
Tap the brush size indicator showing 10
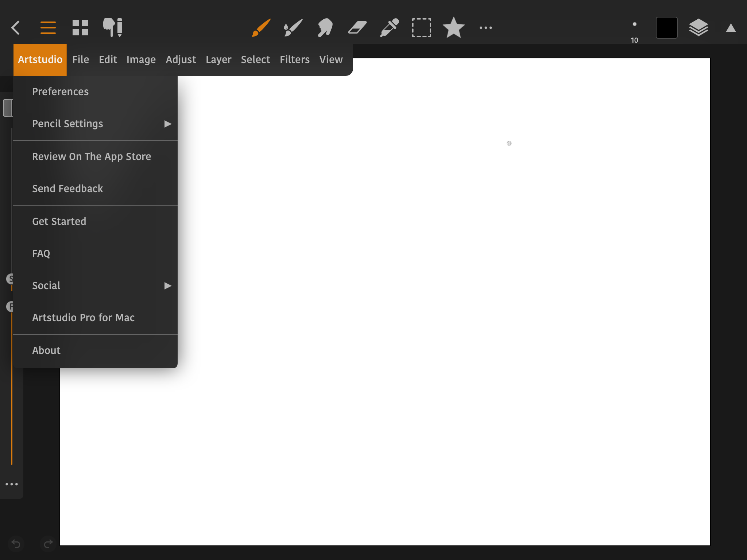tap(634, 31)
